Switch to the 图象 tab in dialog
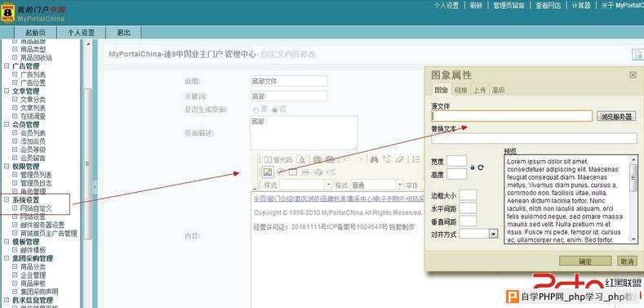644x308 pixels. coord(441,90)
